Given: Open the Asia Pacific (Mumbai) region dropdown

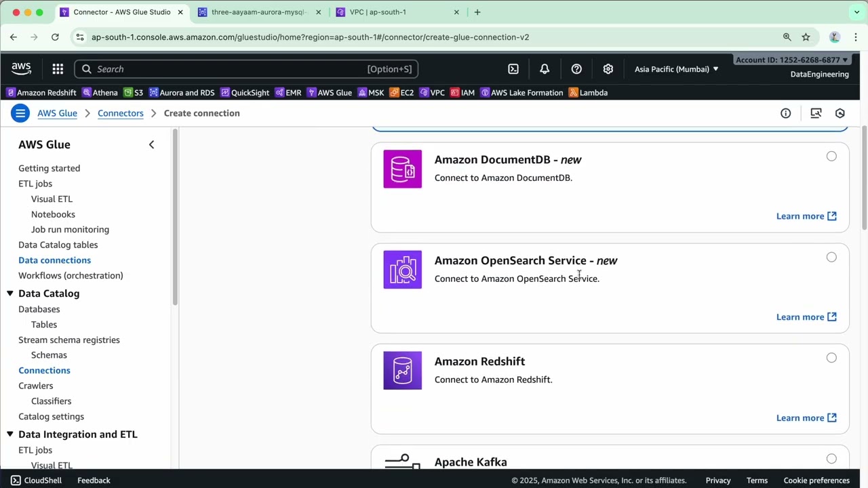Looking at the screenshot, I should pyautogui.click(x=676, y=69).
